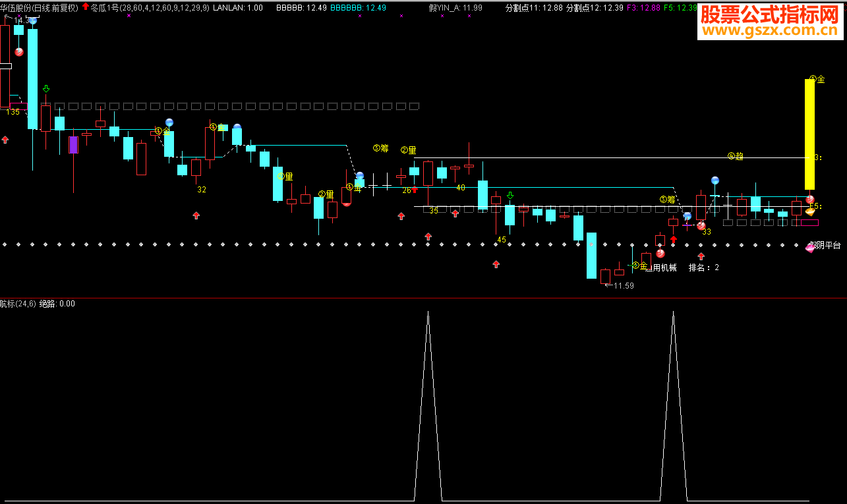847x504 pixels.
Task: Select the 冬瓜1号 indicator parameters label
Action: [x=150, y=8]
